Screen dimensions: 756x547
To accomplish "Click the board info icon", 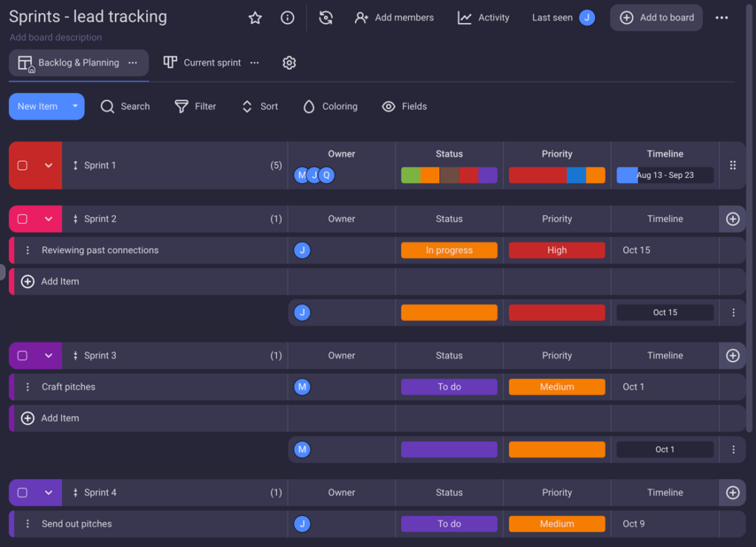I will pos(287,17).
